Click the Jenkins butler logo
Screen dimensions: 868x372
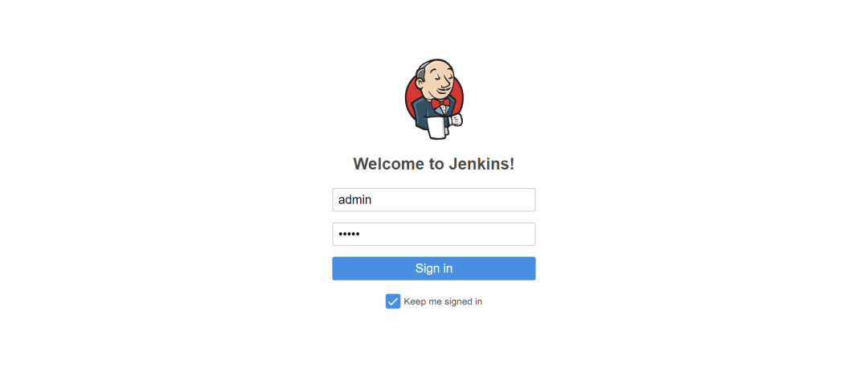[x=434, y=99]
